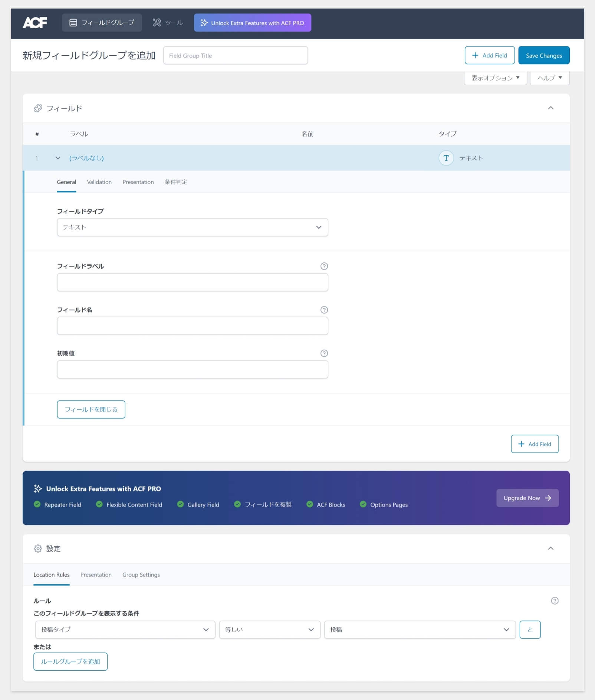The image size is (595, 700).
Task: Click ルールグループを追加 button
Action: pos(70,661)
